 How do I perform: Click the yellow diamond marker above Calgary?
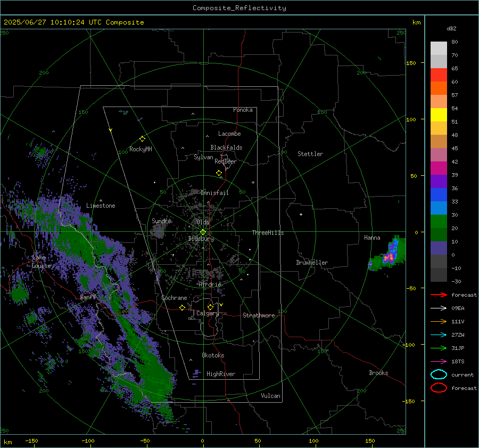coord(210,307)
